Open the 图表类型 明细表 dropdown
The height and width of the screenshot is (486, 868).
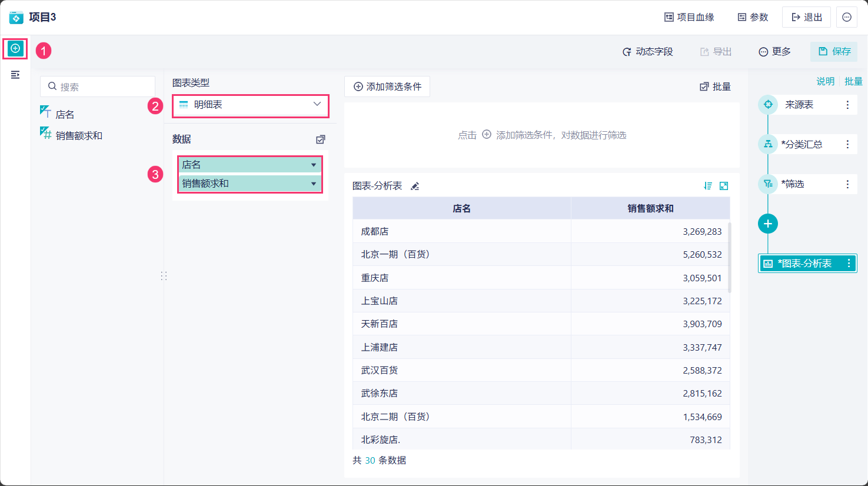point(250,105)
